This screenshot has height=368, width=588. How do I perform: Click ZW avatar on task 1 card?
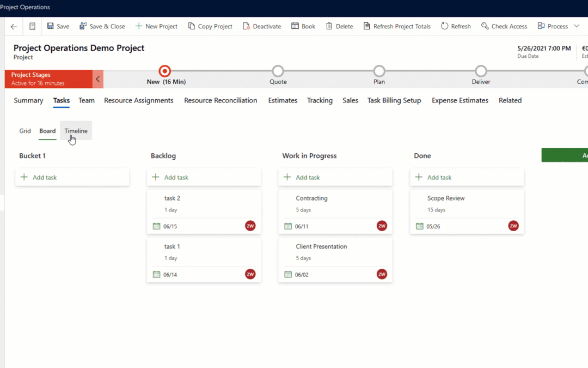coord(250,274)
